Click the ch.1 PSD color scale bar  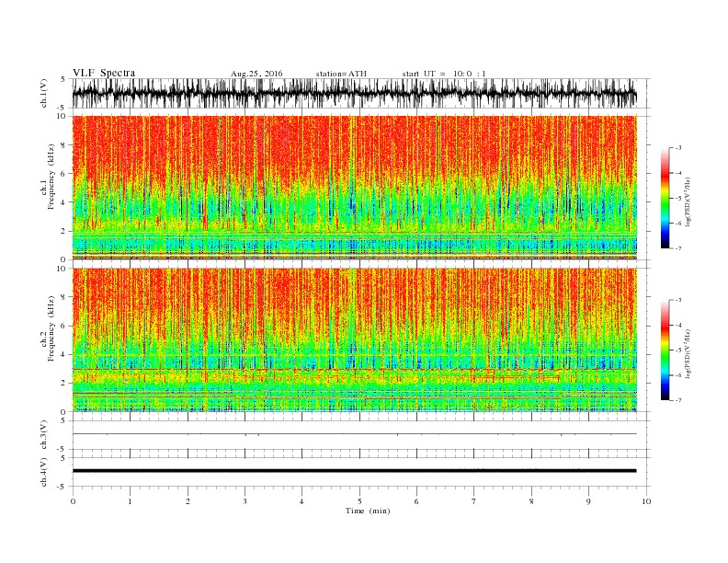[665, 198]
